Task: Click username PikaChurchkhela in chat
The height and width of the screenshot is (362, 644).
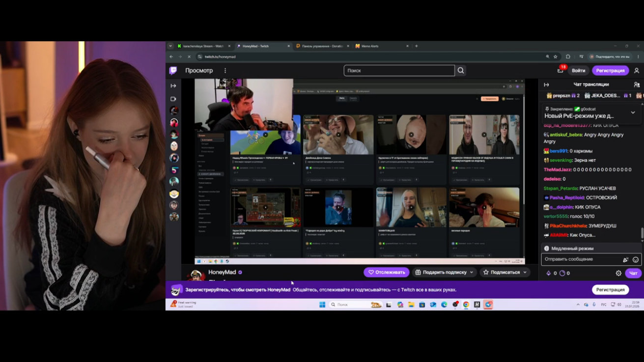Action: coord(568,226)
